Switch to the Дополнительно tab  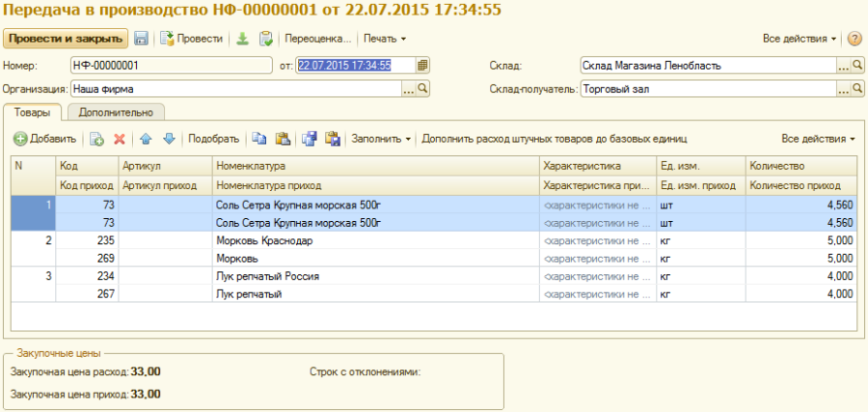coord(117,113)
